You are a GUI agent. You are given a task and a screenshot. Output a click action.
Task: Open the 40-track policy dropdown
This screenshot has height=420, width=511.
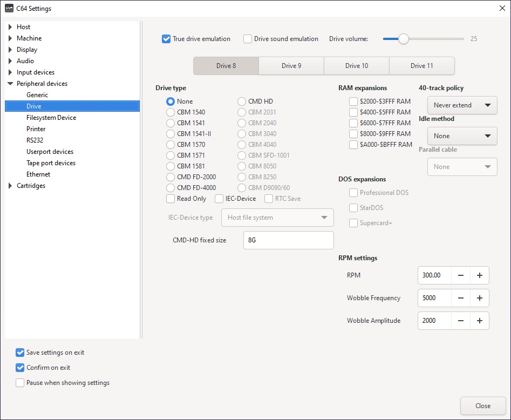[462, 105]
